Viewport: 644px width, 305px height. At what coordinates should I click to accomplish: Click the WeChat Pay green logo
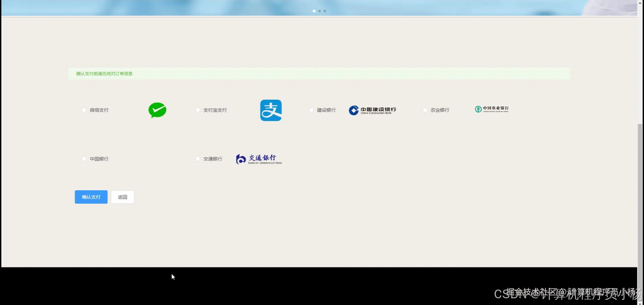(157, 110)
